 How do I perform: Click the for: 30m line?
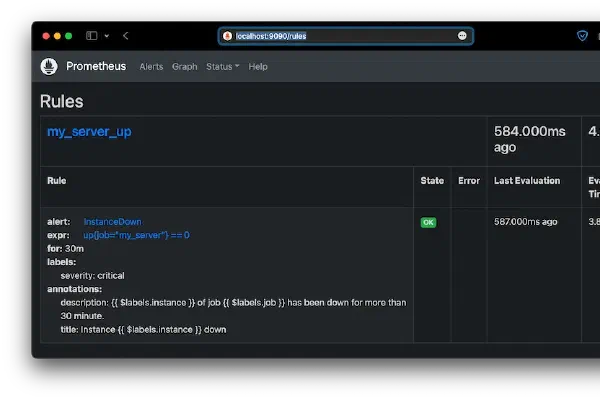65,249
